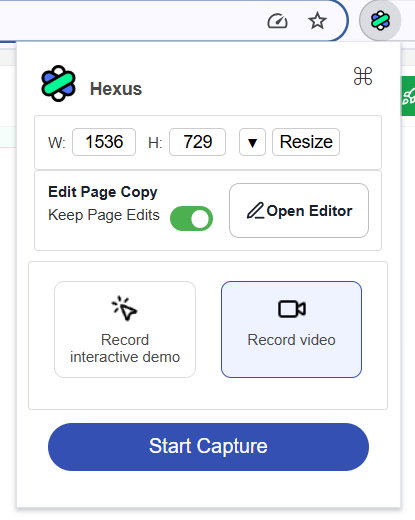The width and height of the screenshot is (415, 520).
Task: Click the height input field showing 729
Action: coord(197,142)
